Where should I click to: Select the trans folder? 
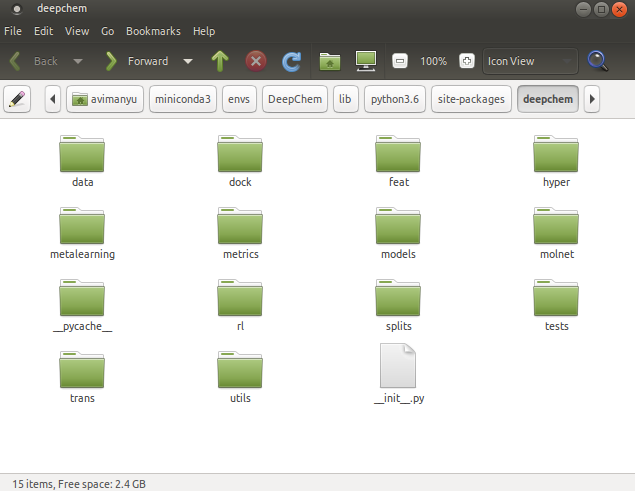[82, 378]
